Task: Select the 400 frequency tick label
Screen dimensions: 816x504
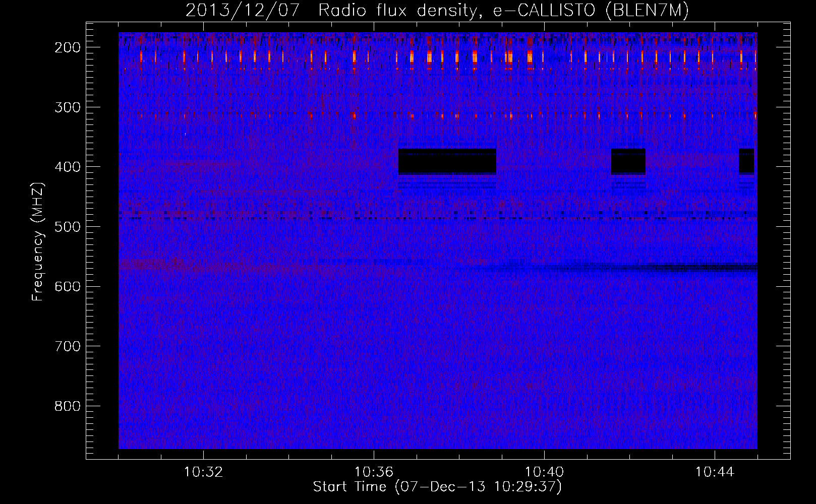Action: click(68, 167)
